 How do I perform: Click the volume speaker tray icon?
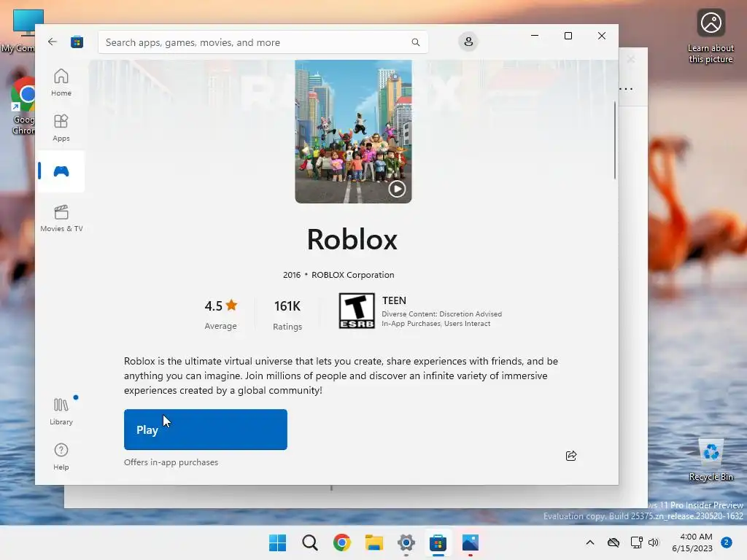pos(654,542)
